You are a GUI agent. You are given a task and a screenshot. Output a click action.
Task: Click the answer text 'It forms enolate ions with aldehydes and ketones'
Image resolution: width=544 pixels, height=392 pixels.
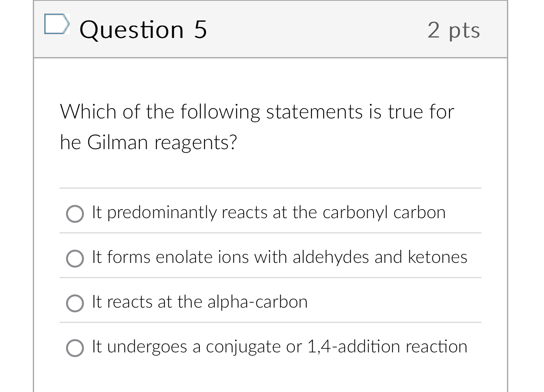point(279,257)
